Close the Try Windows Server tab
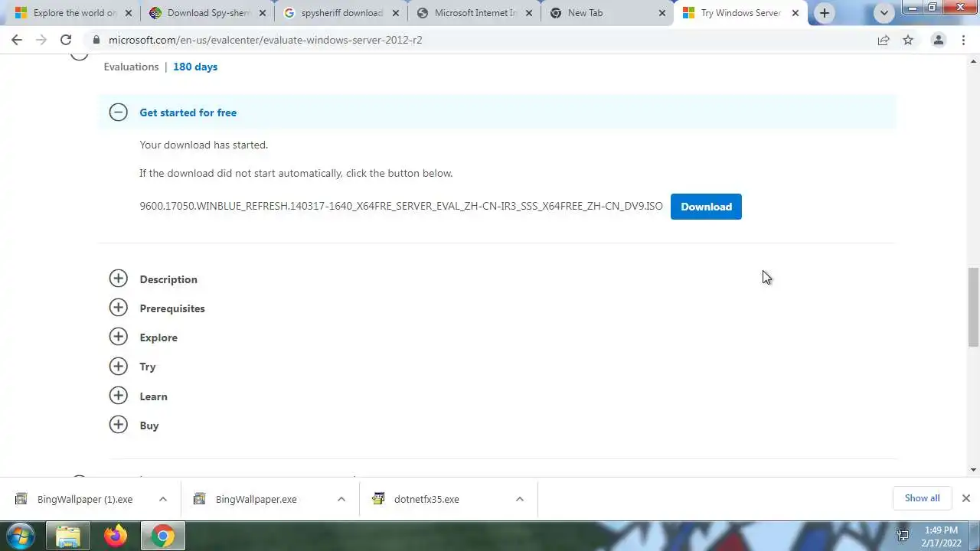 point(795,13)
